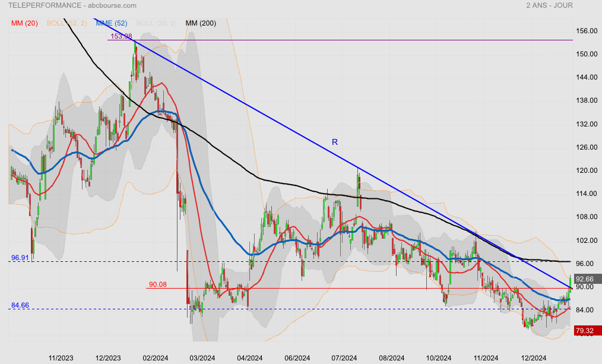Click the 12/2023 date axis label
Viewport: 602px width, 364px height.
108,358
